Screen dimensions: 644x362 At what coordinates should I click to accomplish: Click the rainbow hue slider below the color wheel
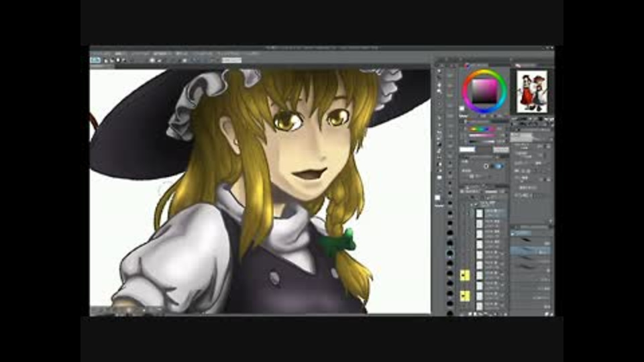pyautogui.click(x=482, y=129)
